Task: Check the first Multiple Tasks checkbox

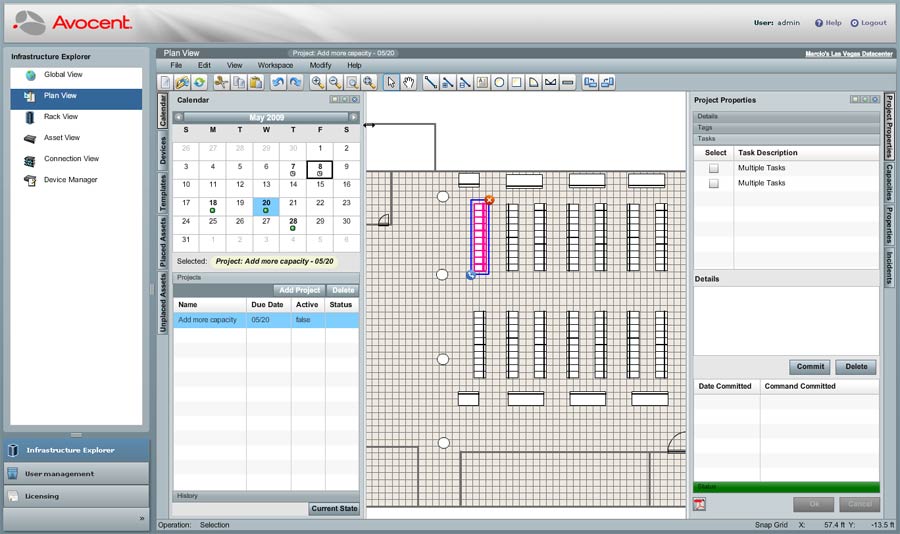Action: pyautogui.click(x=714, y=168)
